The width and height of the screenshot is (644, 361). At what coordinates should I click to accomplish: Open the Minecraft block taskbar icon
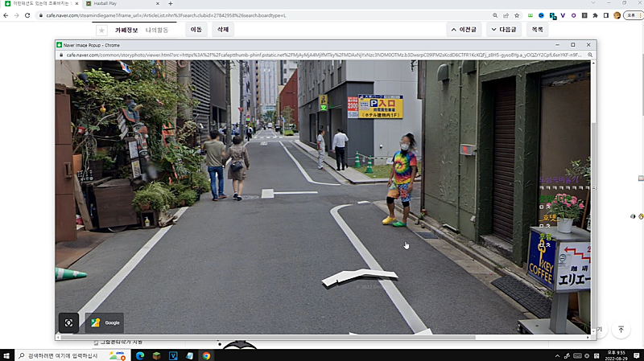tap(156, 355)
